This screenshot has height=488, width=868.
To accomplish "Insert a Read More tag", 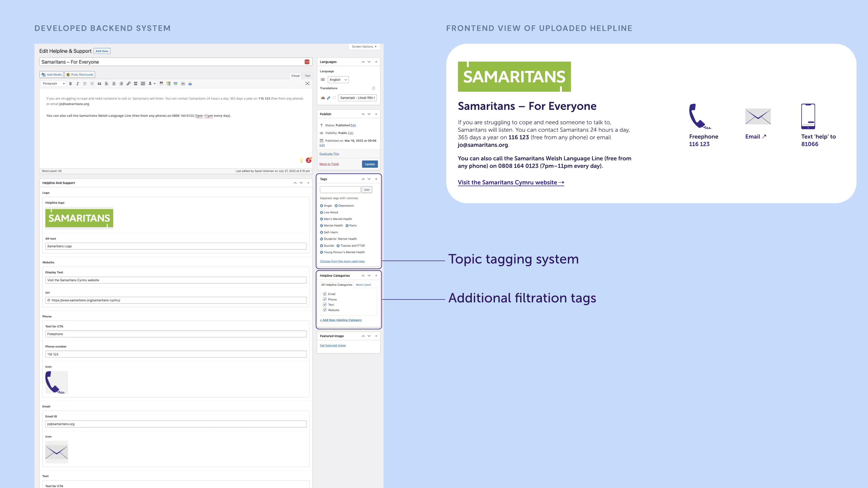I will click(135, 83).
